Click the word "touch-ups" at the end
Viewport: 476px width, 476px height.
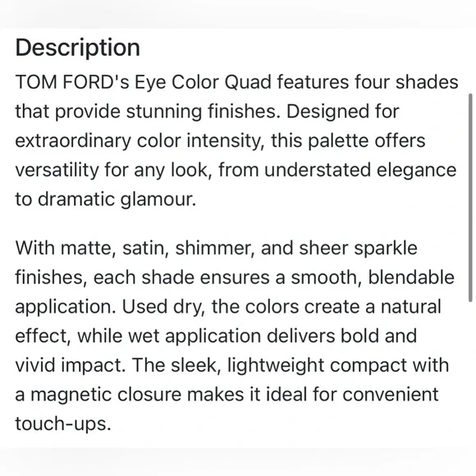63,424
